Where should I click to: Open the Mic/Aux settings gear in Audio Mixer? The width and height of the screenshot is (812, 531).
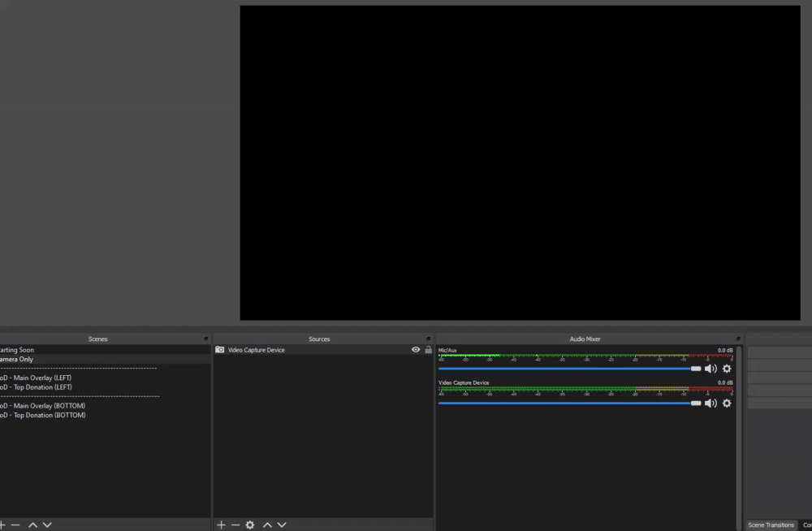click(726, 368)
